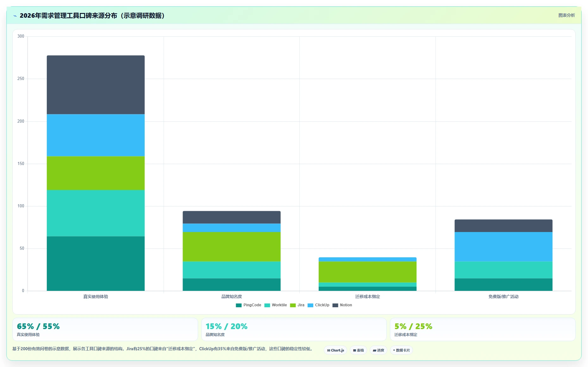The height and width of the screenshot is (367, 588).
Task: Click the 50 y-axis tick label
Action: point(22,248)
